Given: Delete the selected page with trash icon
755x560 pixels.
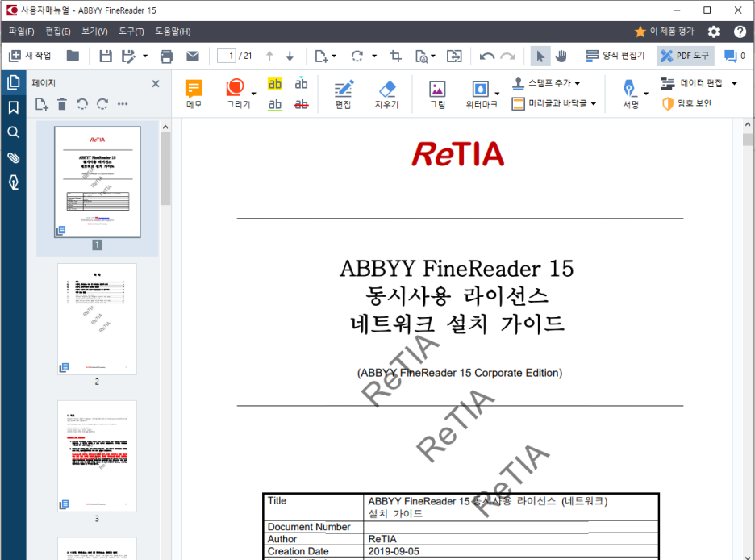Looking at the screenshot, I should 62,104.
